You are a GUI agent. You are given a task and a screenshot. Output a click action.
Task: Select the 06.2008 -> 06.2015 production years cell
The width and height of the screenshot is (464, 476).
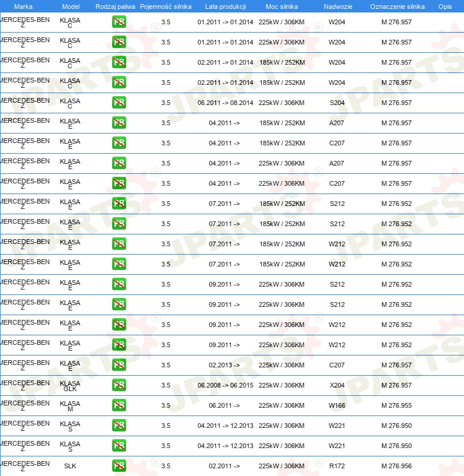225,385
